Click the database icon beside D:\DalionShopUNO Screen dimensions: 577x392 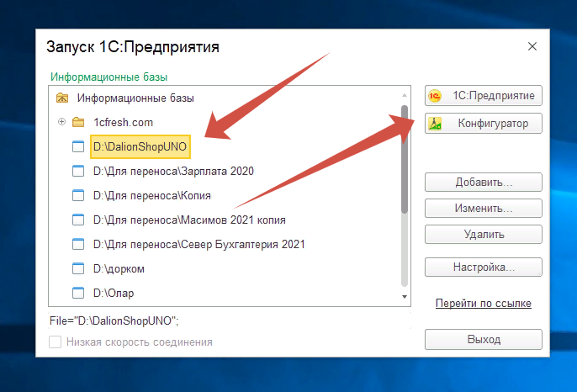pos(78,146)
